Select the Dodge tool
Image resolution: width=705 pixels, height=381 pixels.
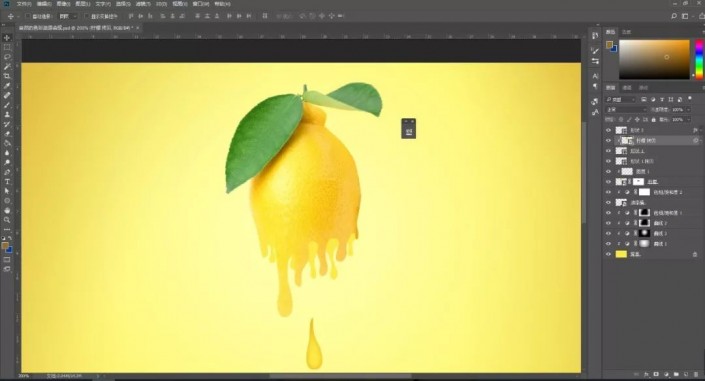7,162
